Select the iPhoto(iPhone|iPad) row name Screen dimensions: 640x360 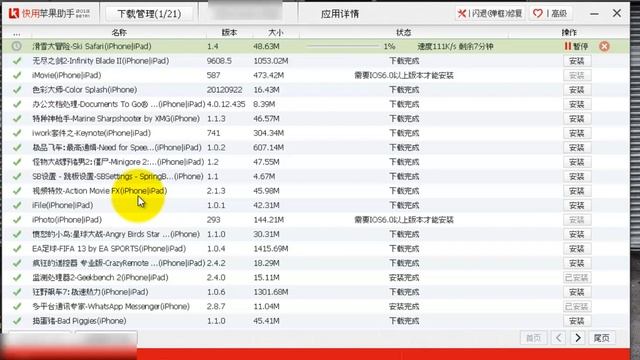(x=67, y=220)
